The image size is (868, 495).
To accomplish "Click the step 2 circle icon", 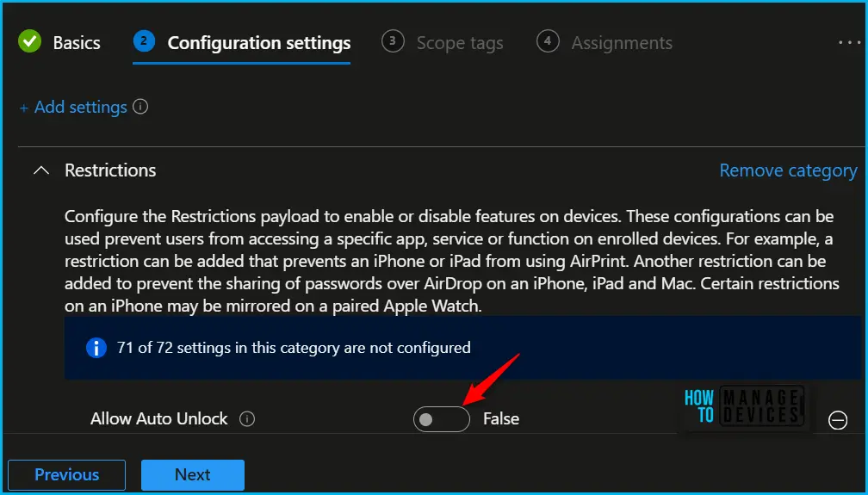I will pyautogui.click(x=144, y=41).
